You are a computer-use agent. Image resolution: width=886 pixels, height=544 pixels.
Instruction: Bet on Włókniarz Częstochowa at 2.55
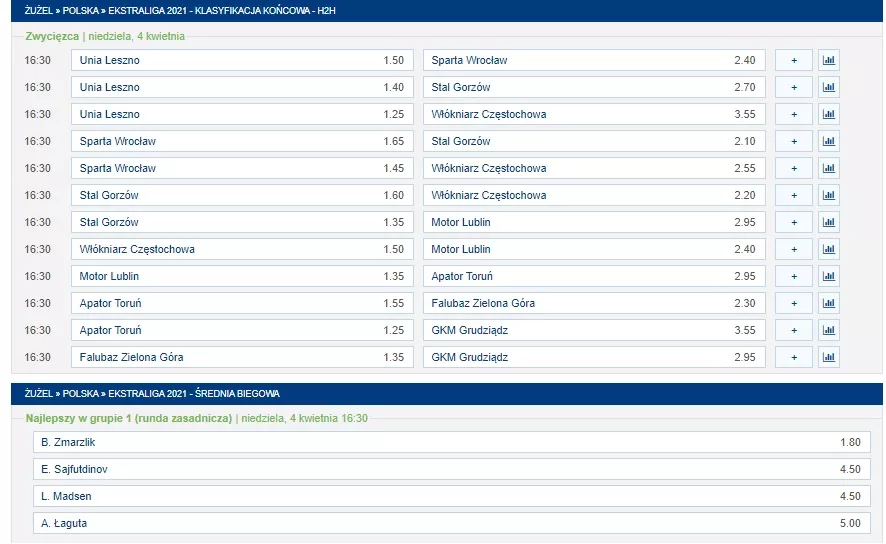coord(594,168)
